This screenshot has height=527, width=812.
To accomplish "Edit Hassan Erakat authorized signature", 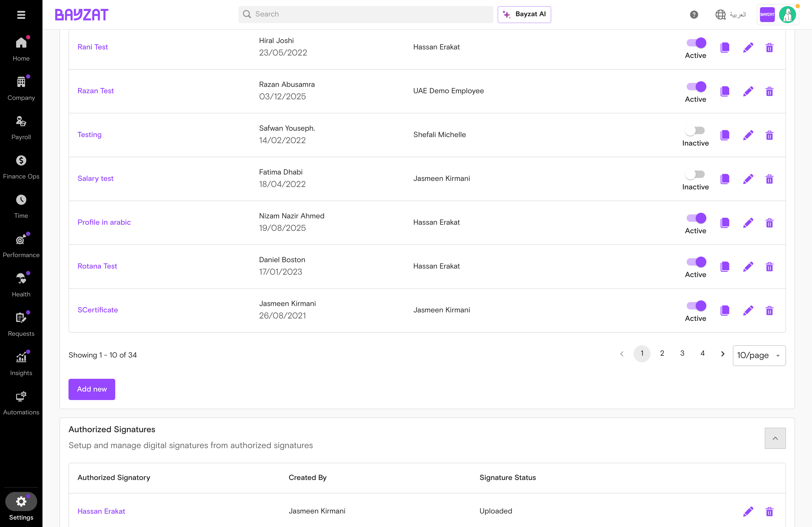I will coord(748,511).
